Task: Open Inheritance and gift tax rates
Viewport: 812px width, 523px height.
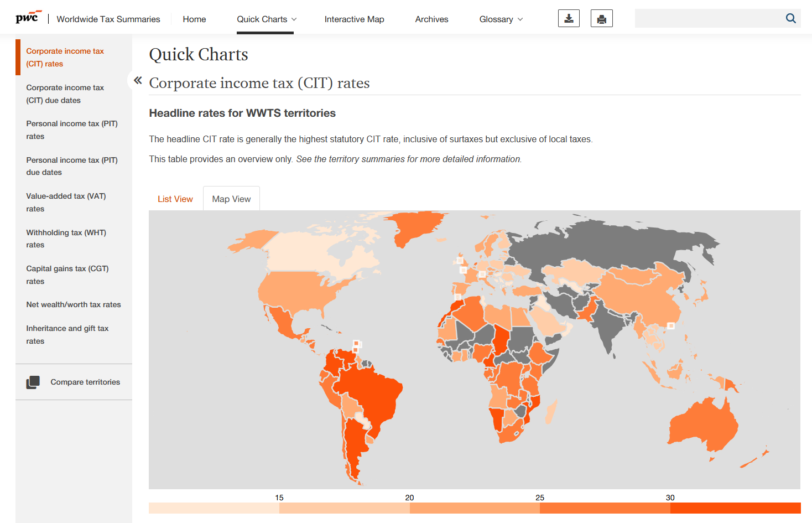Action: coord(67,335)
